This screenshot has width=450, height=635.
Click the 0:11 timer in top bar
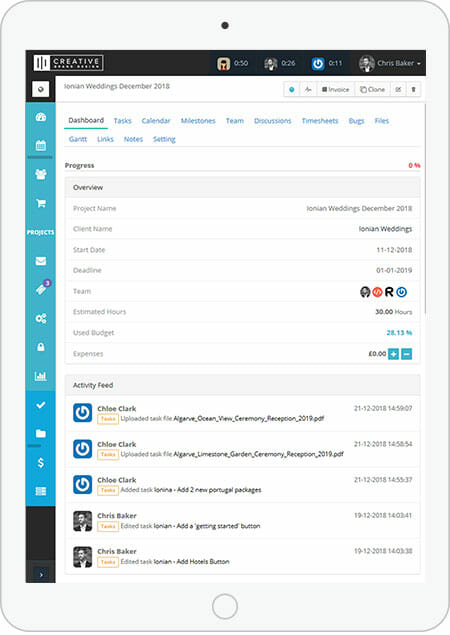coord(327,63)
